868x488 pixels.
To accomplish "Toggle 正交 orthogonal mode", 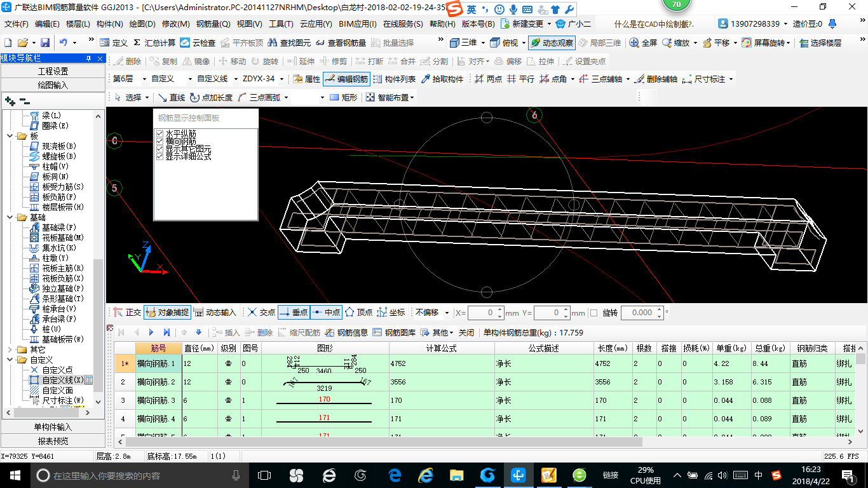I will click(127, 313).
